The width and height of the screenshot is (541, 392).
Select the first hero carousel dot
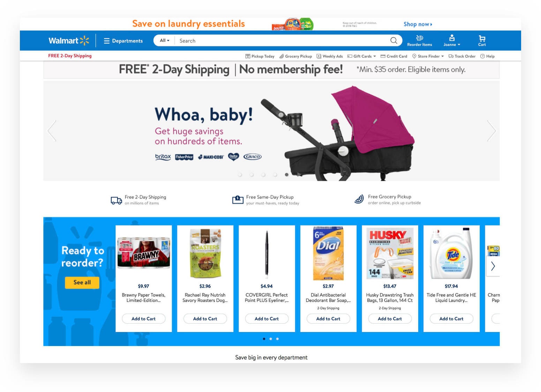coord(240,175)
